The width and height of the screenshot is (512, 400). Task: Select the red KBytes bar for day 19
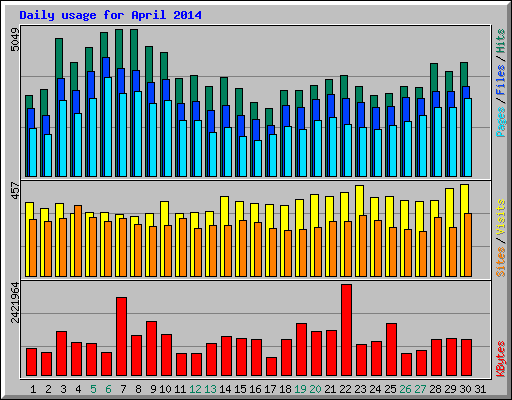301,350
